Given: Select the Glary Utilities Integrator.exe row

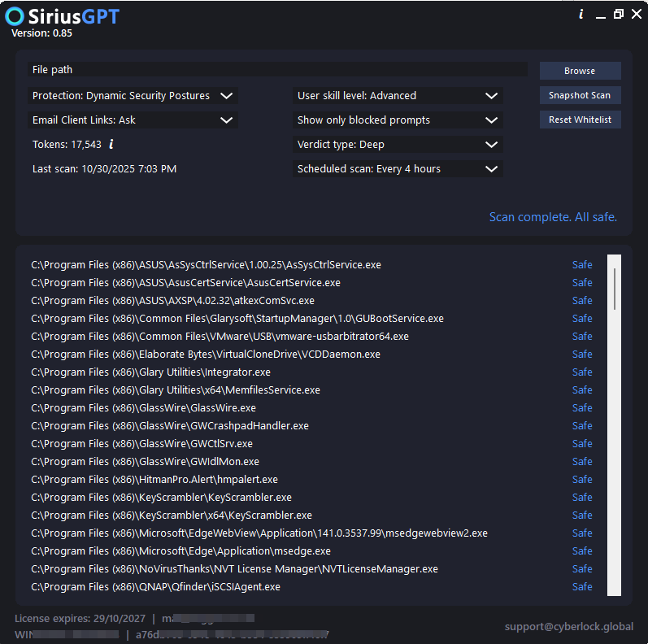Looking at the screenshot, I should (311, 372).
